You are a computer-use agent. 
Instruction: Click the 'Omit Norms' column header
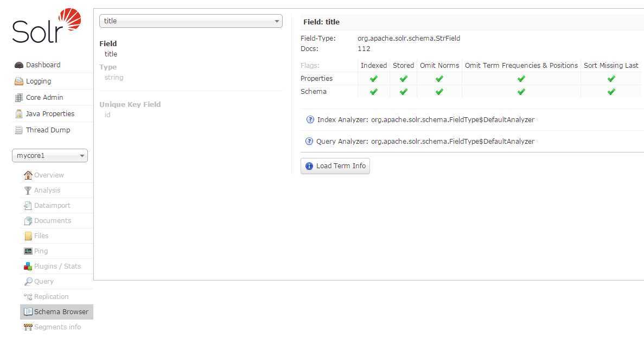click(439, 65)
